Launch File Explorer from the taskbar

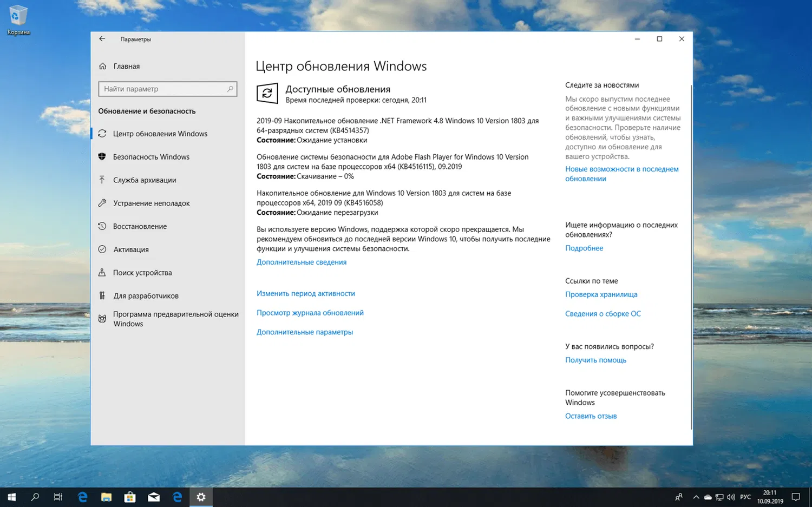pyautogui.click(x=106, y=497)
